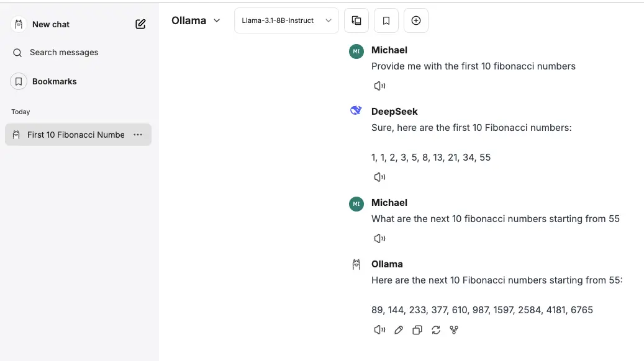
Task: Click the Bookmarks icon in the sidebar
Action: [x=18, y=81]
